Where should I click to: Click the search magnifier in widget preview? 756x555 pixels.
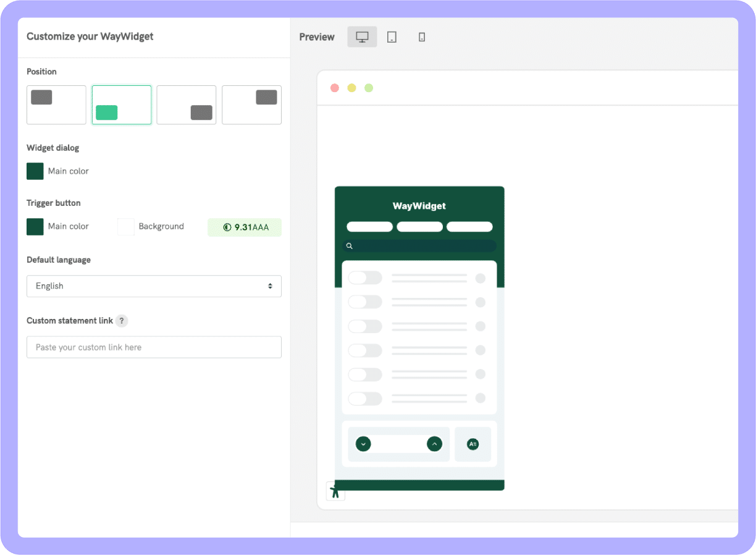pos(350,246)
